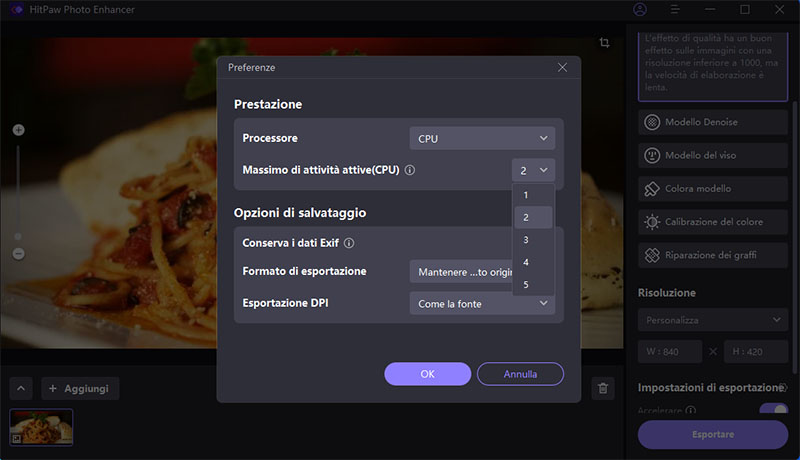Image resolution: width=800 pixels, height=460 pixels.
Task: Click the height field H: 420
Action: (x=756, y=352)
